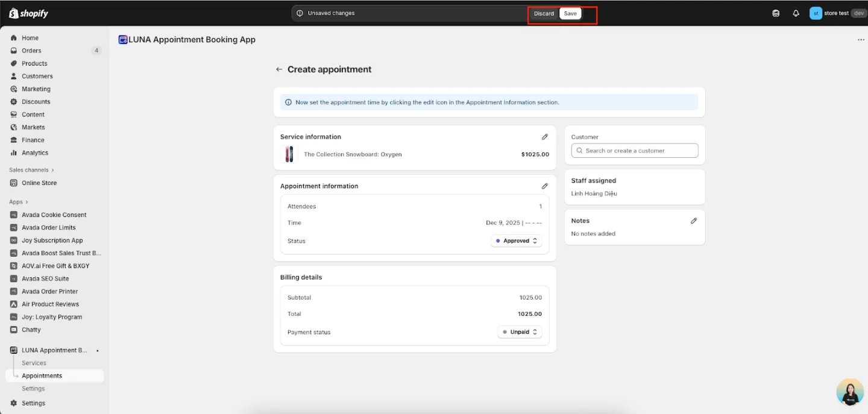The width and height of the screenshot is (868, 414).
Task: Click the Attendees count value
Action: point(540,206)
